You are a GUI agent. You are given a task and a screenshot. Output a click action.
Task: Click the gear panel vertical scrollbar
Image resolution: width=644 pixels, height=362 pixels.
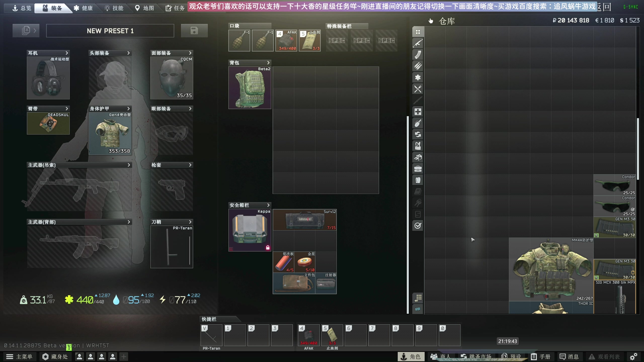(x=408, y=215)
